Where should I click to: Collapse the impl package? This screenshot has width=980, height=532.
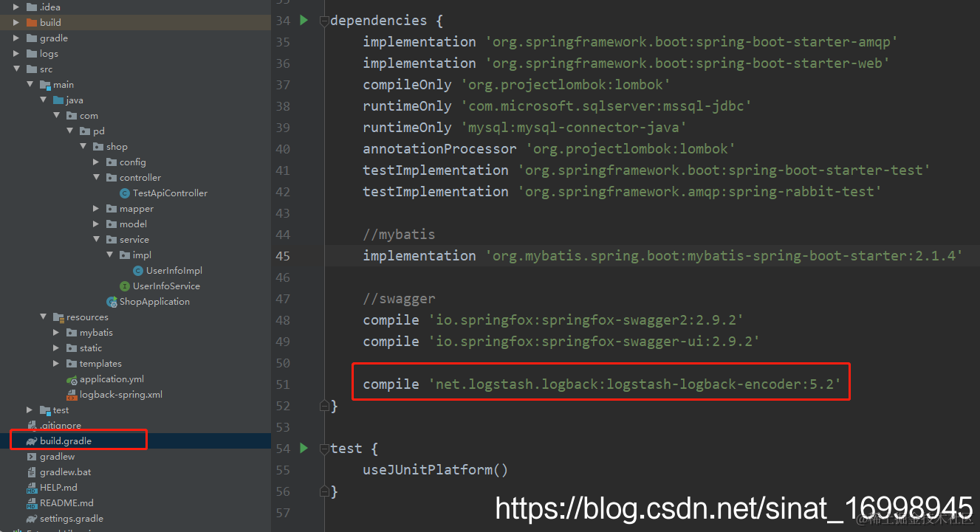[110, 255]
